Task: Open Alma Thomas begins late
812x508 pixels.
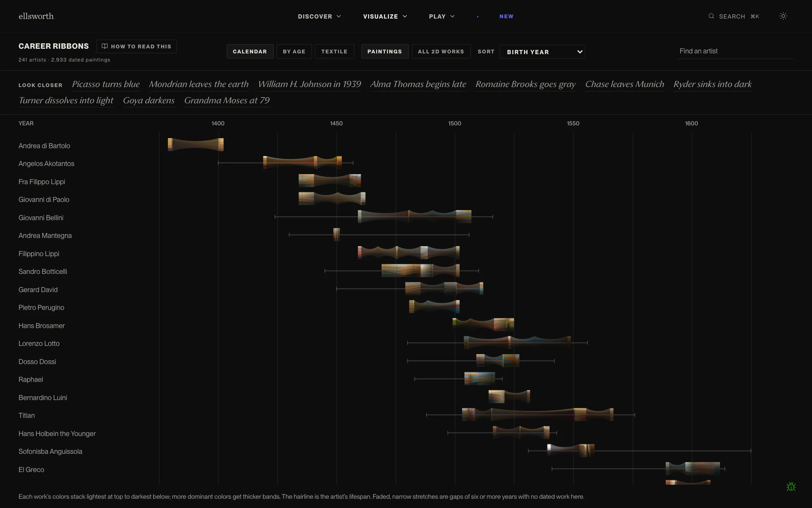Action: coord(418,84)
